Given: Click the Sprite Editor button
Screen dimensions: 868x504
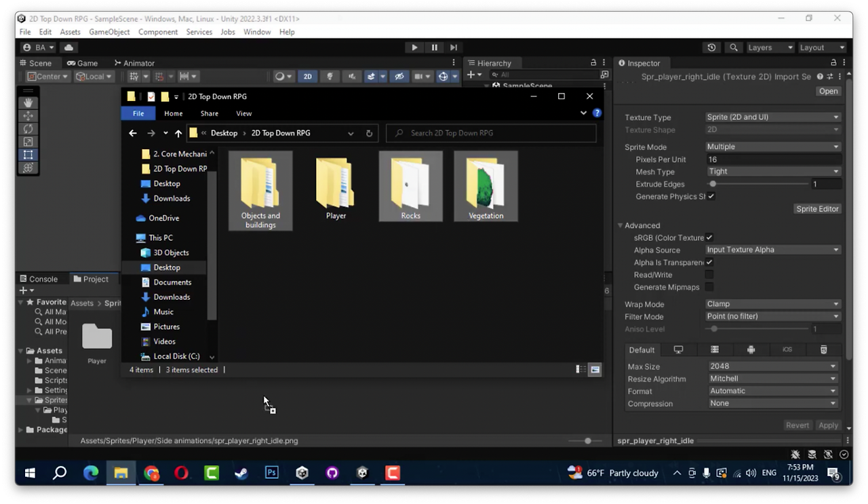Looking at the screenshot, I should coord(817,209).
